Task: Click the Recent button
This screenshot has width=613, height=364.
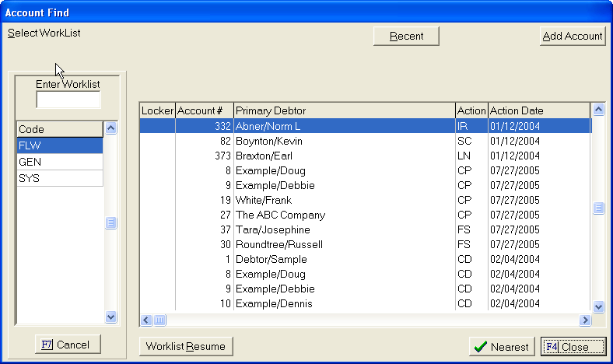Action: 406,37
